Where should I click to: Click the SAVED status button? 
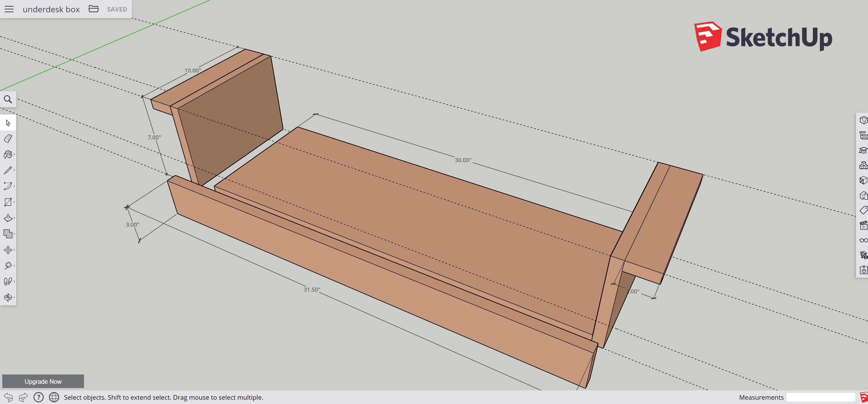click(x=117, y=10)
